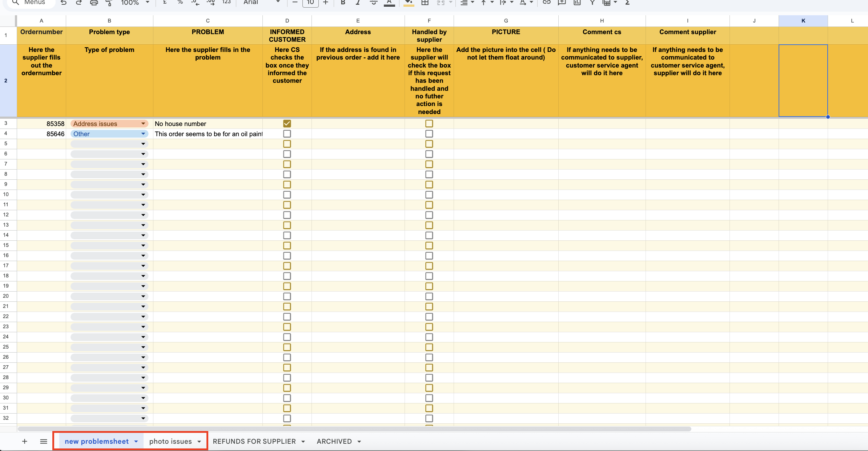Click the Print icon
Image resolution: width=868 pixels, height=451 pixels.
(94, 3)
